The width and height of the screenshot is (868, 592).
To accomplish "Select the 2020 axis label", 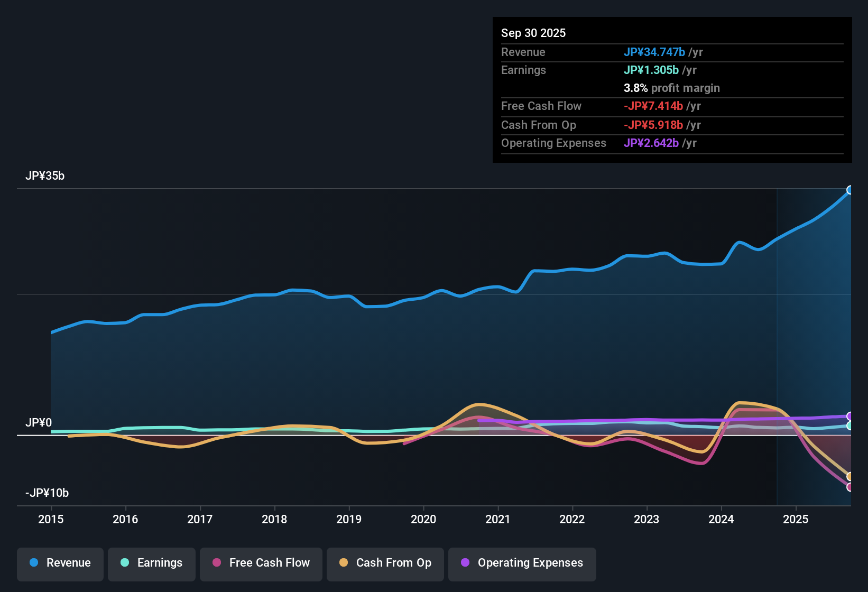I will [x=423, y=520].
